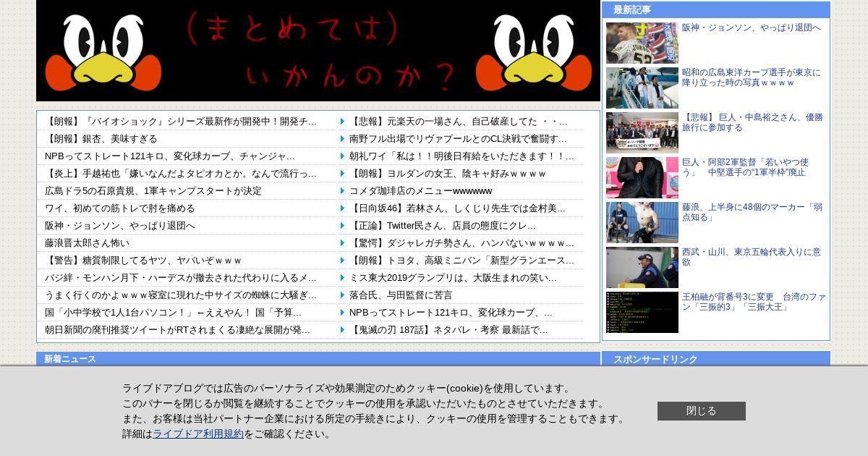Viewport: 868px width, 456px height.
Task: Open thumbnail for 巨人・阿部2軍監督 article
Action: (642, 177)
